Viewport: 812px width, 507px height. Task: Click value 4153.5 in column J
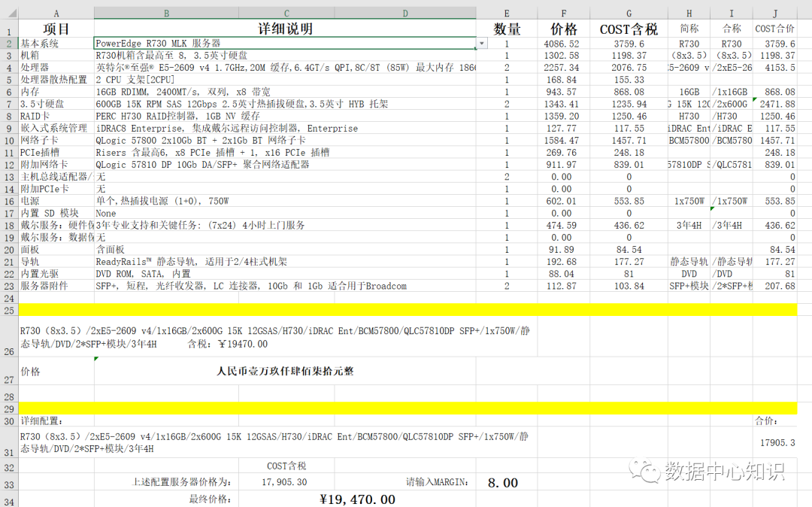click(x=774, y=68)
